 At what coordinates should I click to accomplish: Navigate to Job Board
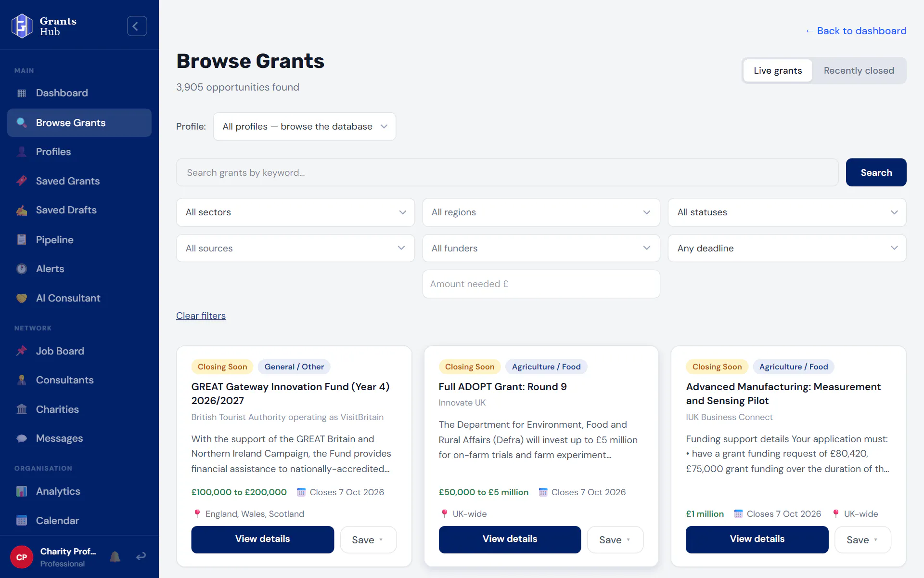point(79,351)
